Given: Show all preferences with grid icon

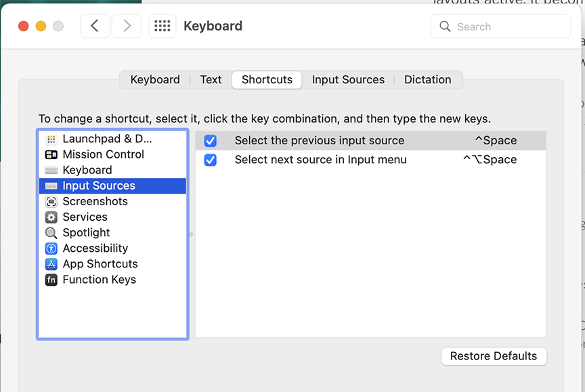Looking at the screenshot, I should pos(162,26).
